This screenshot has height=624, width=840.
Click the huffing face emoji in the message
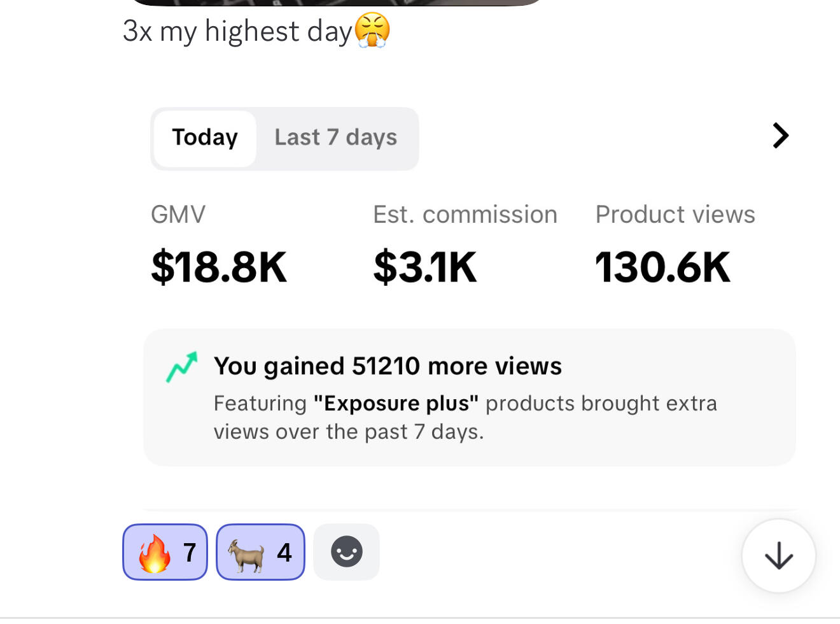tap(372, 30)
